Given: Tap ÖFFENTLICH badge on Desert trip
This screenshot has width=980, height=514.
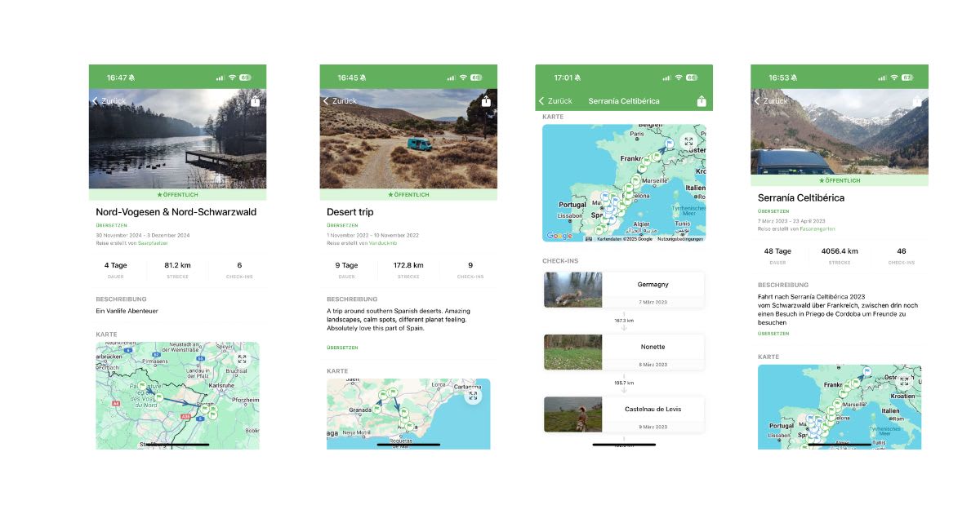Looking at the screenshot, I should pos(408,195).
